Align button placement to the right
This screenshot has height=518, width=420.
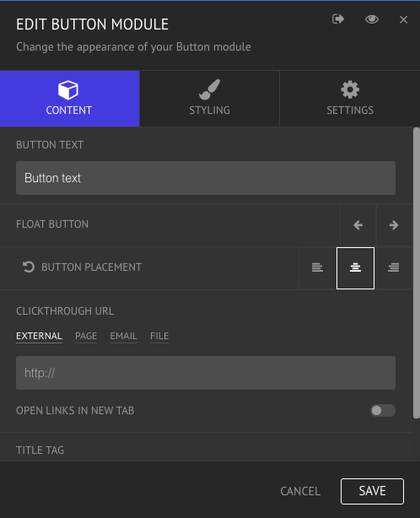tap(393, 267)
